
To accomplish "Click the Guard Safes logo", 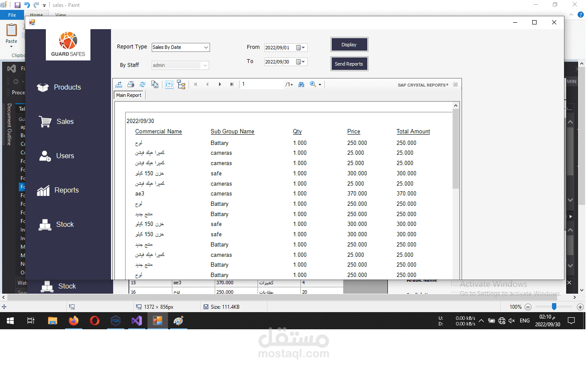I will point(68,45).
